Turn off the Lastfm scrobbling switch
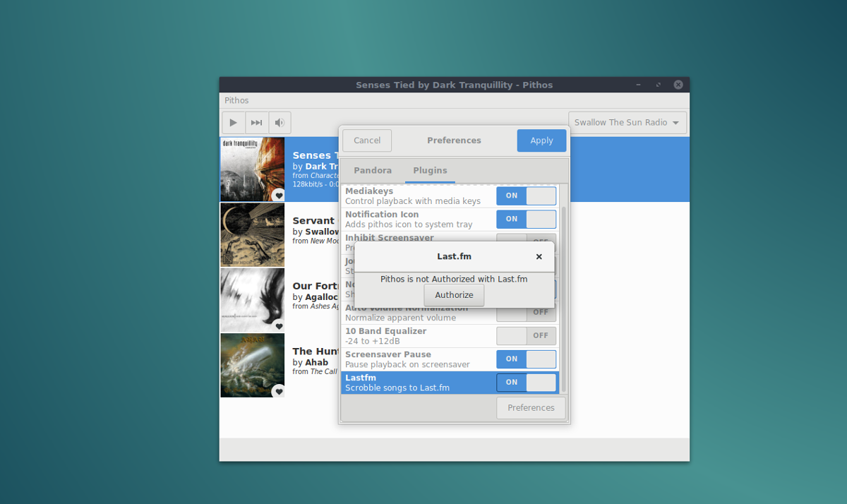 [527, 382]
